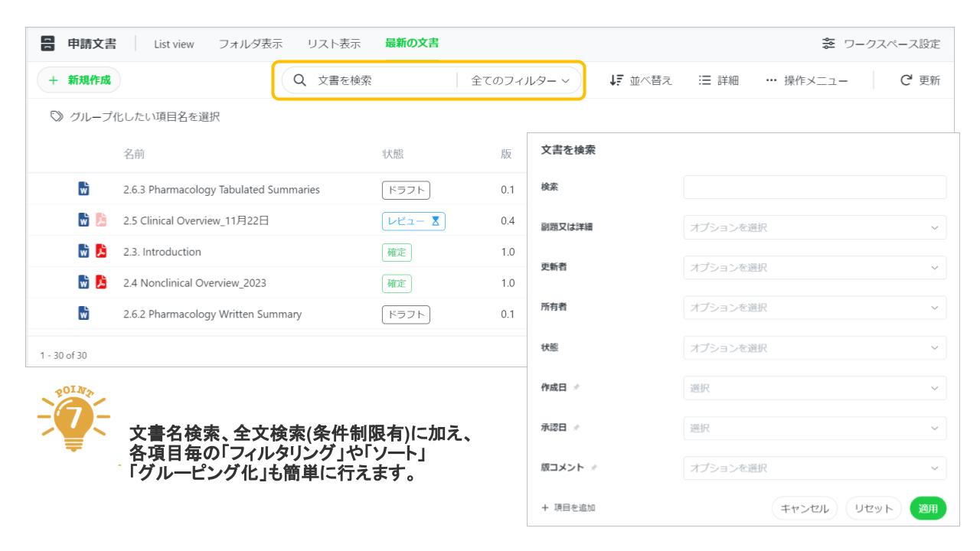Click the 新規作成 button
This screenshot has height=551, width=980.
click(x=79, y=80)
